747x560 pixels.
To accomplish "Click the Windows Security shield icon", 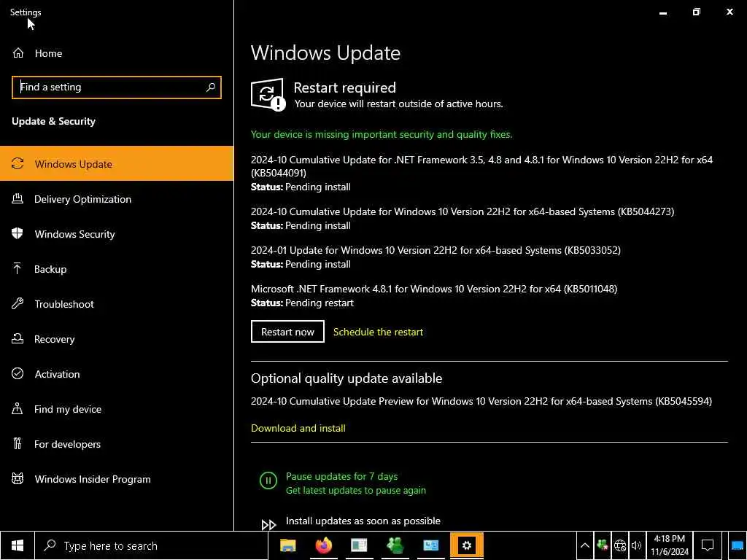I will pos(18,234).
